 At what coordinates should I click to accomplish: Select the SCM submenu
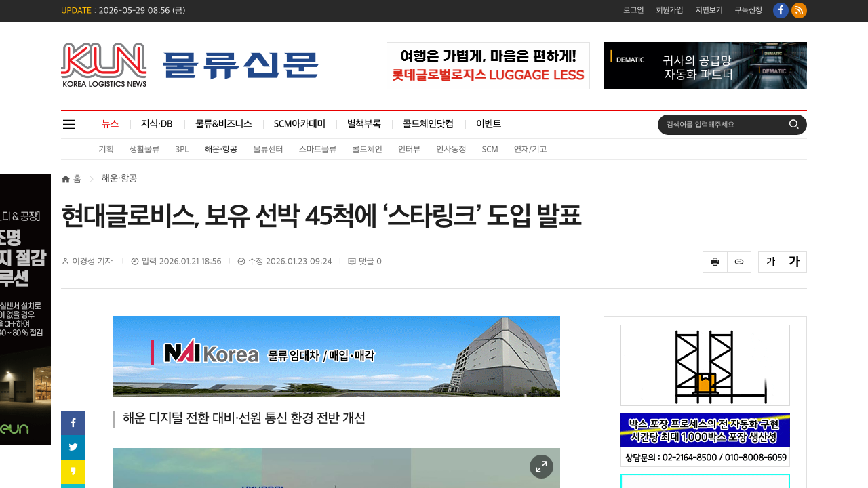(490, 149)
